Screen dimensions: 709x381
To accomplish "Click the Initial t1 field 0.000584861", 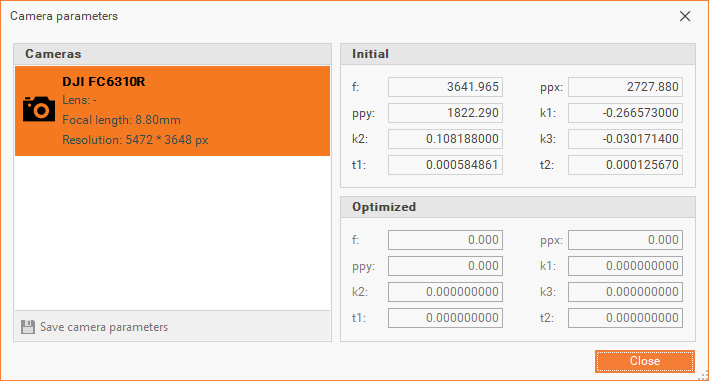I will [x=445, y=165].
